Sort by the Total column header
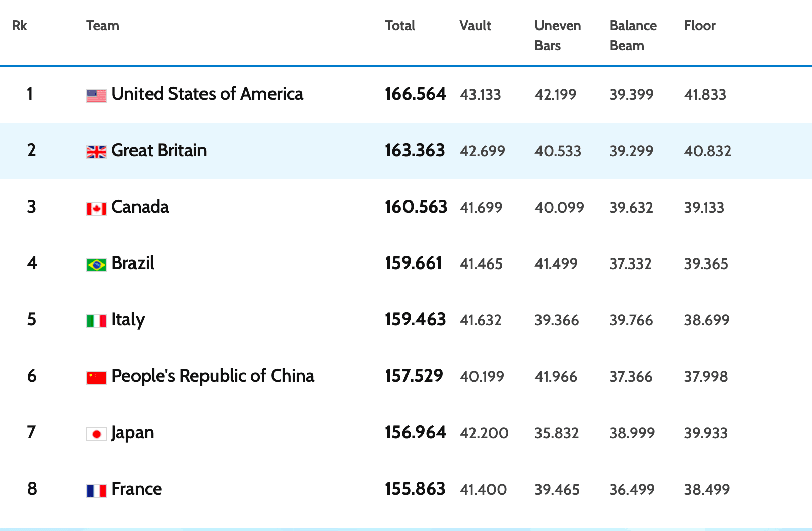 click(x=400, y=26)
